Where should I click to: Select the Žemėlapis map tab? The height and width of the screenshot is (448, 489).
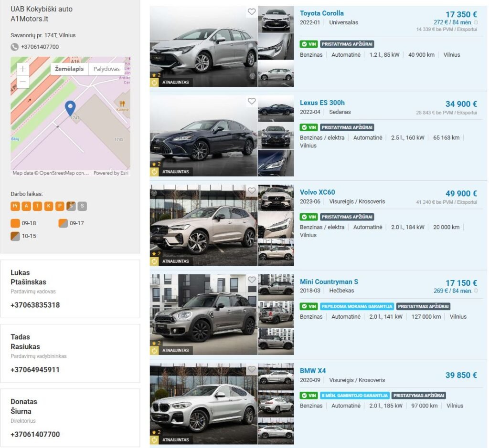tap(69, 69)
